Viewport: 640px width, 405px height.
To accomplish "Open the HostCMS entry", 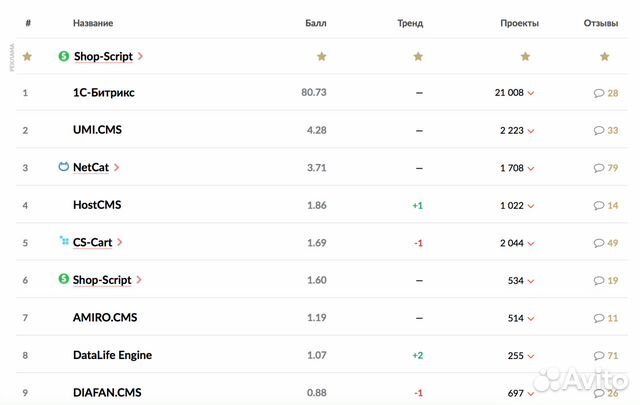I will pos(97,205).
